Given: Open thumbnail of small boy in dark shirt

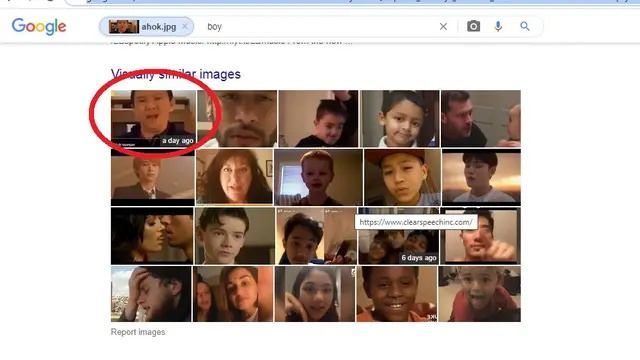Looking at the screenshot, I should [x=318, y=119].
